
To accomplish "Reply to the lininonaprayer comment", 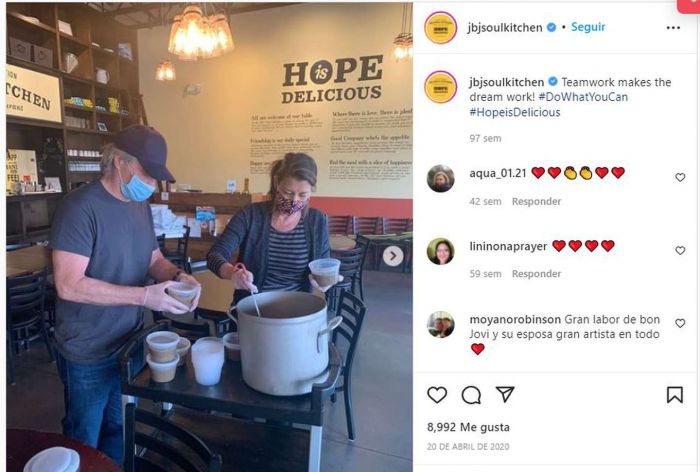I will click(x=536, y=274).
